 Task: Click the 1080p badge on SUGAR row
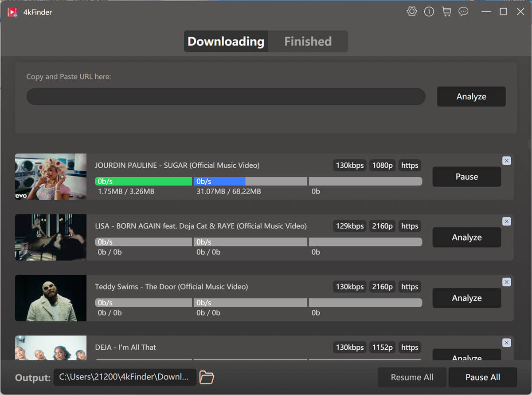(x=383, y=165)
